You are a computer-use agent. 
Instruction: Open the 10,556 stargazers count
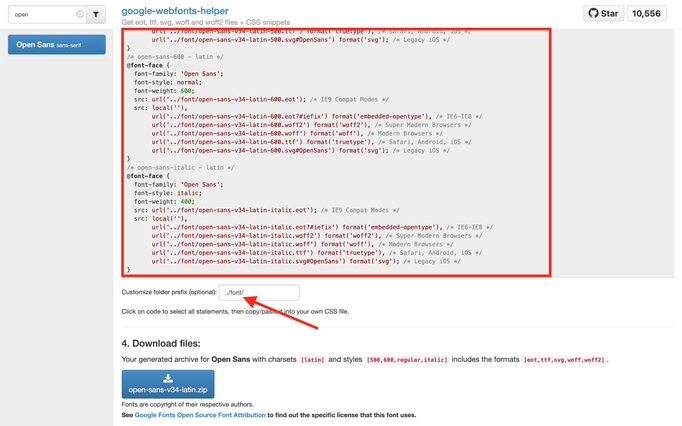(646, 13)
